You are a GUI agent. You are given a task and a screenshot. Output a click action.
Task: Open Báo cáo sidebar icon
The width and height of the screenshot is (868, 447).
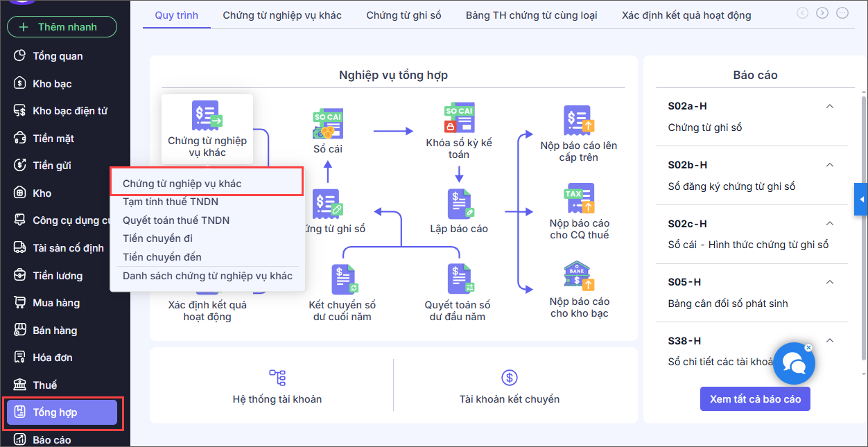(20, 440)
